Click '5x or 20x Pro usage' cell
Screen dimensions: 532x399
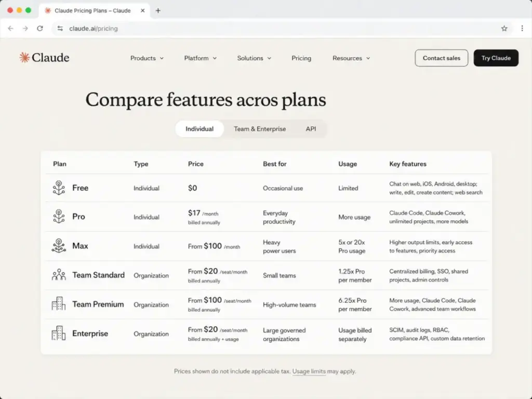click(352, 246)
